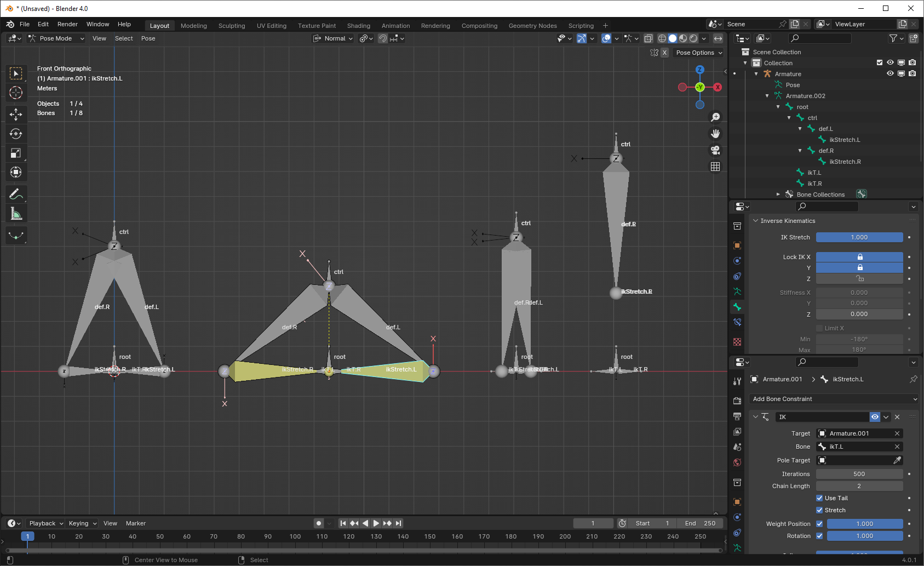
Task: Toggle Lock IK Z lock button
Action: (859, 279)
